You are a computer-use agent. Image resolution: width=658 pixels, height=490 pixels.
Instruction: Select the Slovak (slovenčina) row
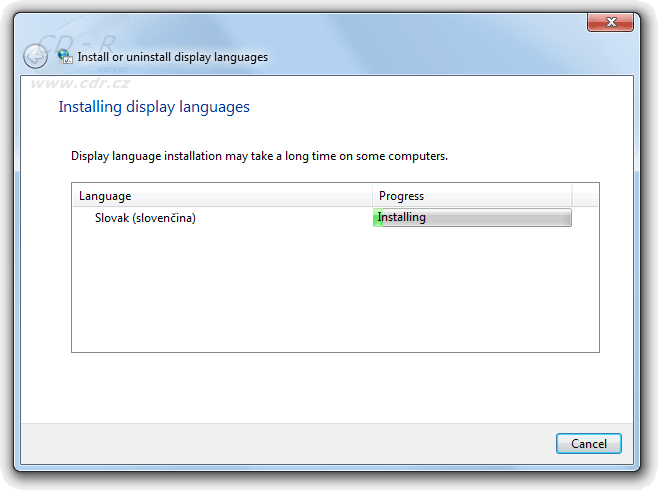145,218
